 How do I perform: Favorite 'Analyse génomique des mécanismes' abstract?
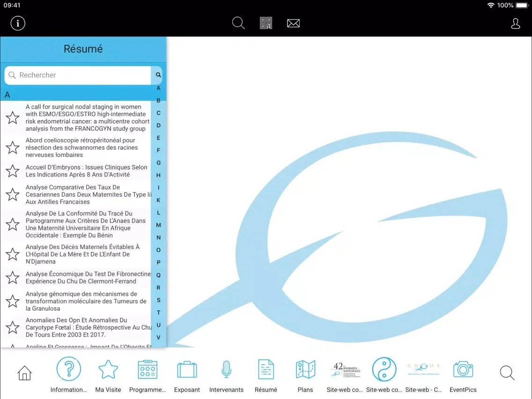[x=13, y=301]
